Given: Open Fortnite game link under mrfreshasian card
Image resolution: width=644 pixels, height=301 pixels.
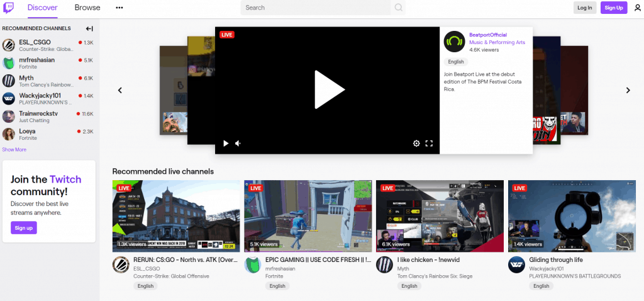Looking at the screenshot, I should [274, 276].
